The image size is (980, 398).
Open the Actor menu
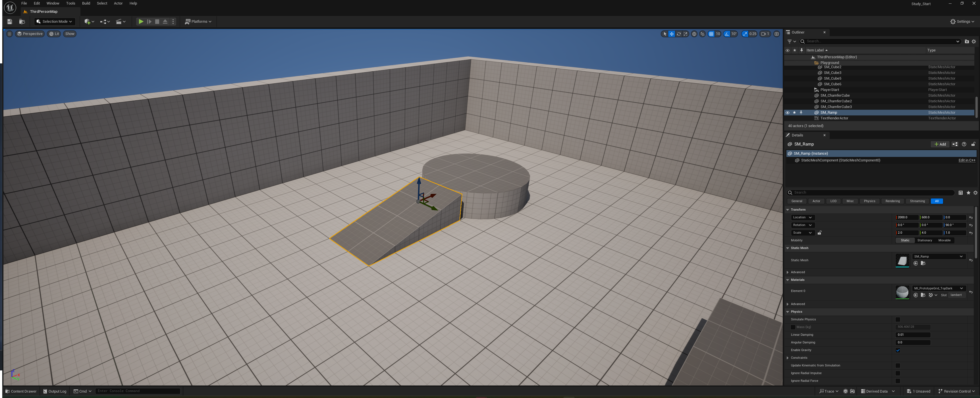coord(118,3)
